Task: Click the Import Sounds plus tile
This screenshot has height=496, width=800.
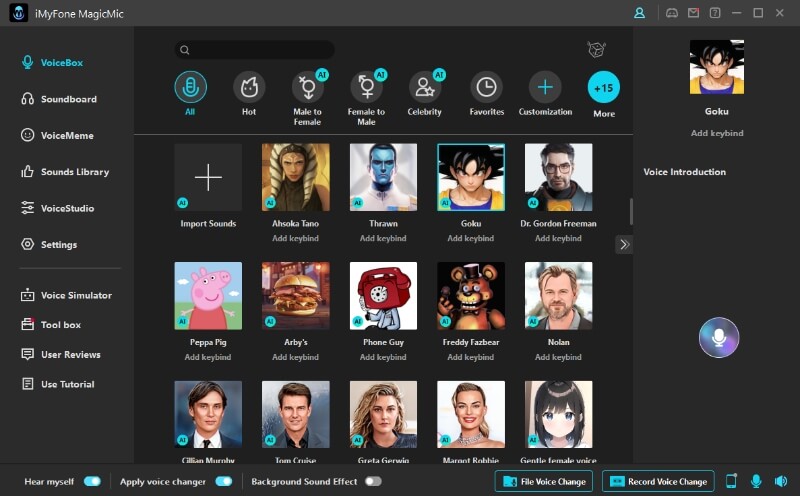Action: coord(208,177)
